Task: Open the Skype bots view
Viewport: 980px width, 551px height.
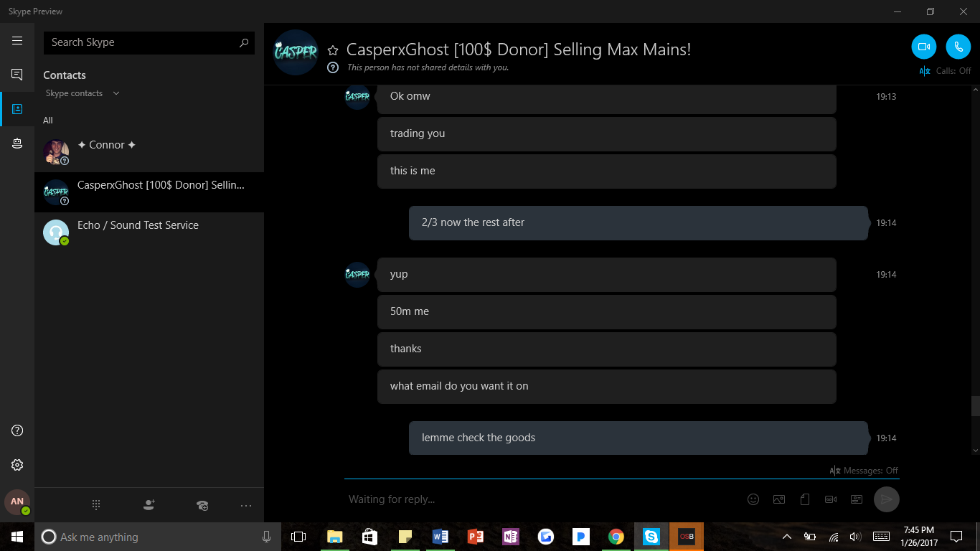Action: point(17,143)
